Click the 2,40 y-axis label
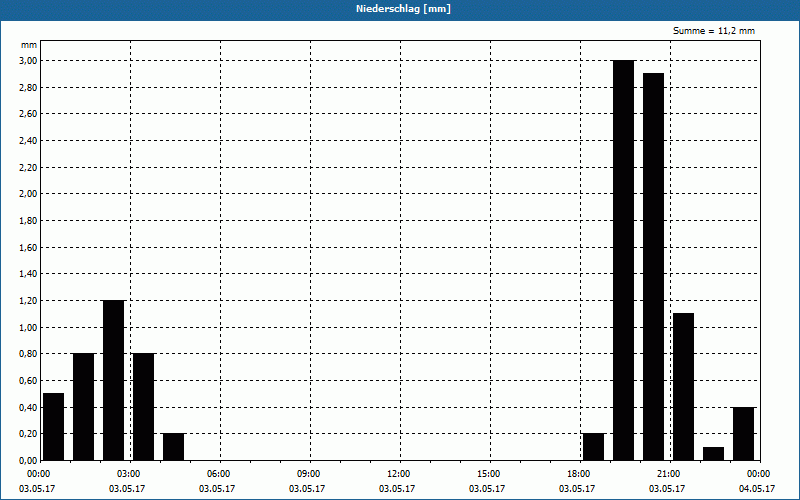Viewport: 800px width, 500px height. pyautogui.click(x=28, y=140)
